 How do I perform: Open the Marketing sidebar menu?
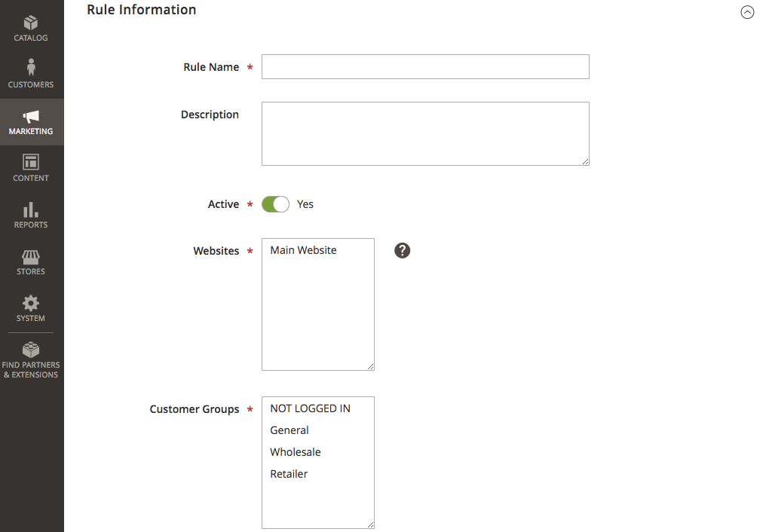[x=31, y=122]
